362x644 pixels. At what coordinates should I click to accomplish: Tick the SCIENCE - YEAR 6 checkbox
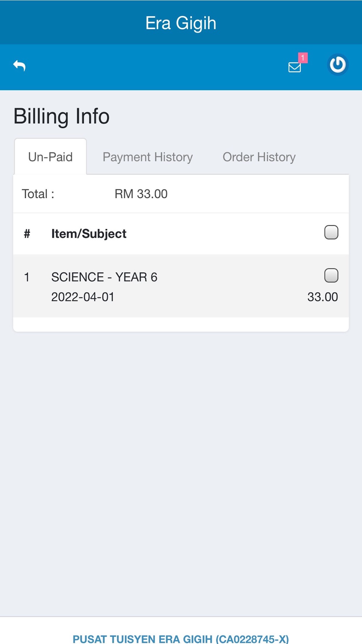[331, 276]
